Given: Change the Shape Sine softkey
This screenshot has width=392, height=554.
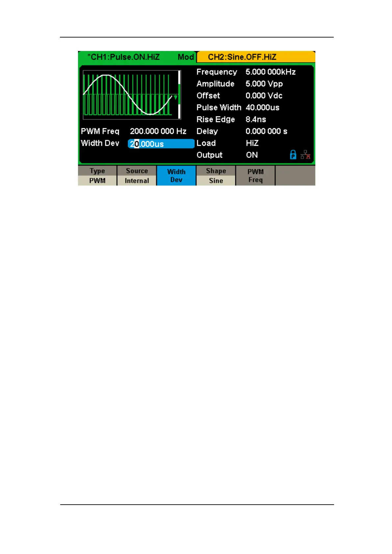Looking at the screenshot, I should (x=216, y=176).
